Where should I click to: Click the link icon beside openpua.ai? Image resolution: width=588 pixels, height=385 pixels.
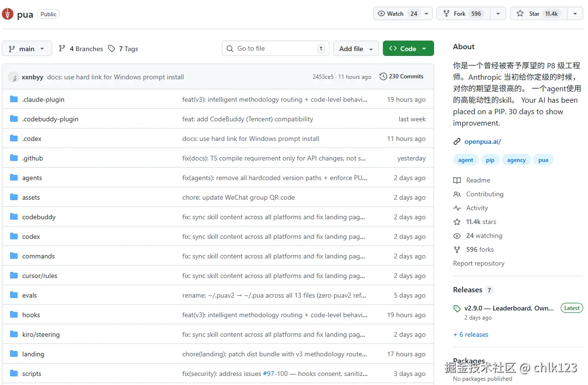457,141
